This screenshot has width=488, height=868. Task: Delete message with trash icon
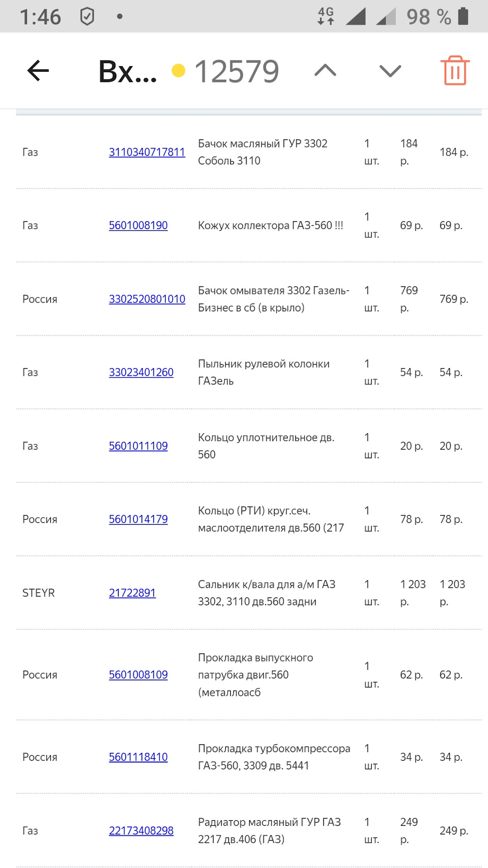tap(455, 71)
